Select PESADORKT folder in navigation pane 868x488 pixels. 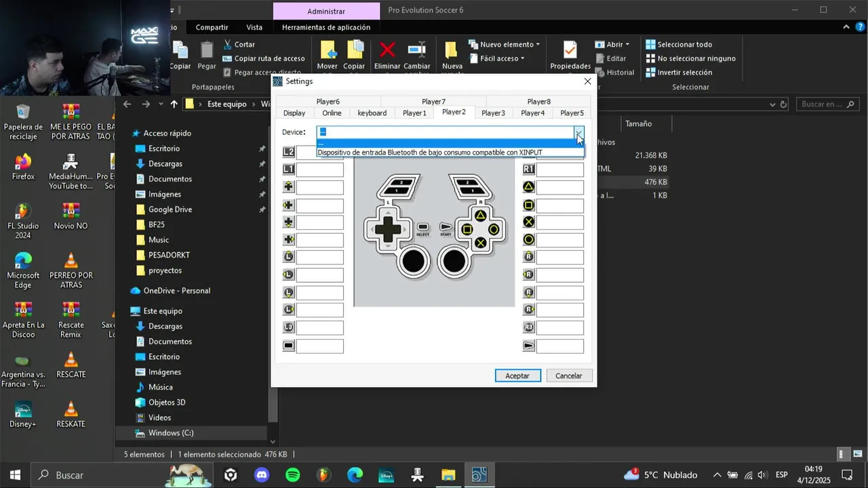[x=170, y=255]
